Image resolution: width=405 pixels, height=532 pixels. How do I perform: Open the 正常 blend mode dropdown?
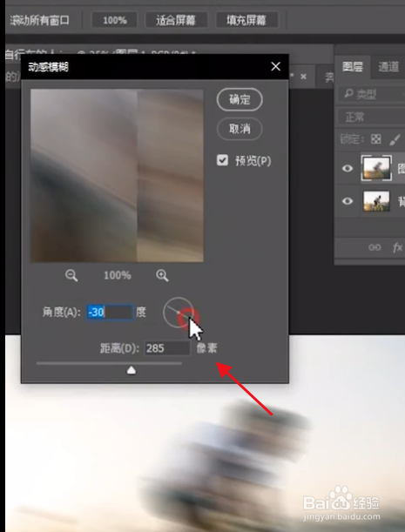point(372,118)
